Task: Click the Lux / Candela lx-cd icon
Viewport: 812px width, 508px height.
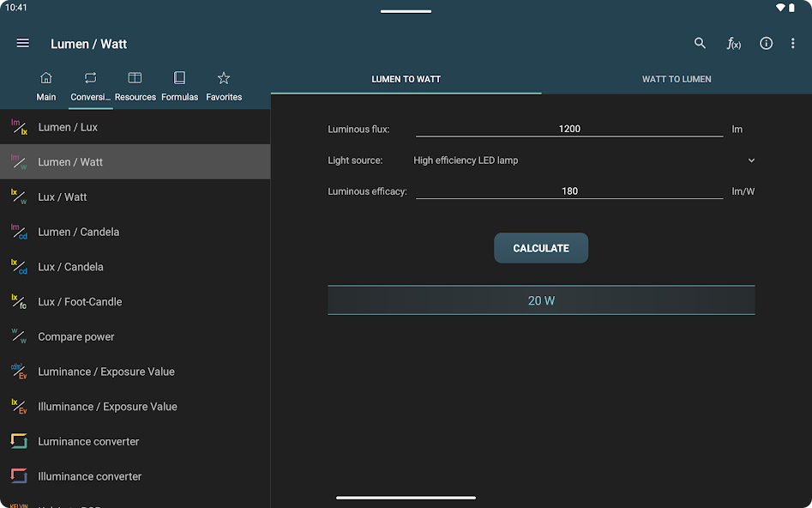Action: [x=19, y=267]
